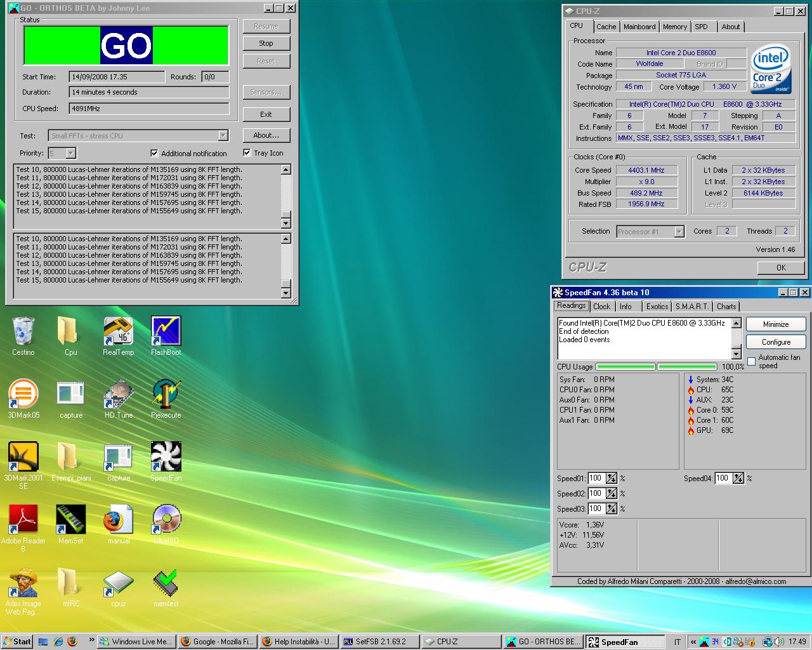The width and height of the screenshot is (812, 650).
Task: Click Firefox quick launch icon in taskbar
Action: pyautogui.click(x=72, y=642)
